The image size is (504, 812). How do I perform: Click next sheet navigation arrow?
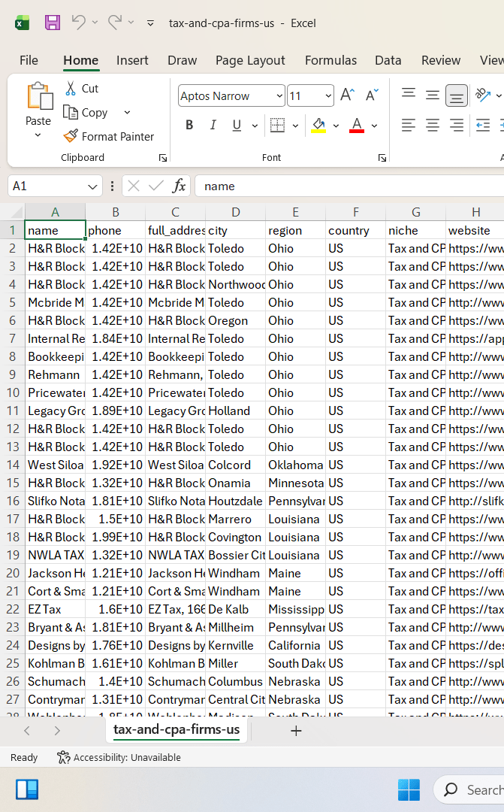[57, 731]
